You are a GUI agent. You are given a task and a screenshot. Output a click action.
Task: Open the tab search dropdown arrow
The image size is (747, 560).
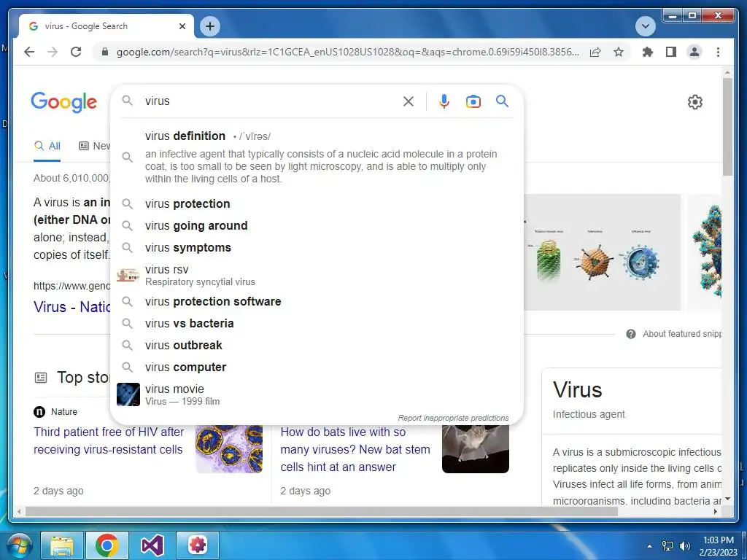(646, 26)
